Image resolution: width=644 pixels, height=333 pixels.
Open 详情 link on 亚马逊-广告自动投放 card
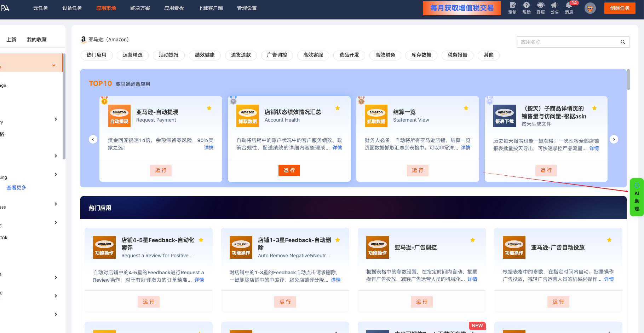tap(609, 279)
